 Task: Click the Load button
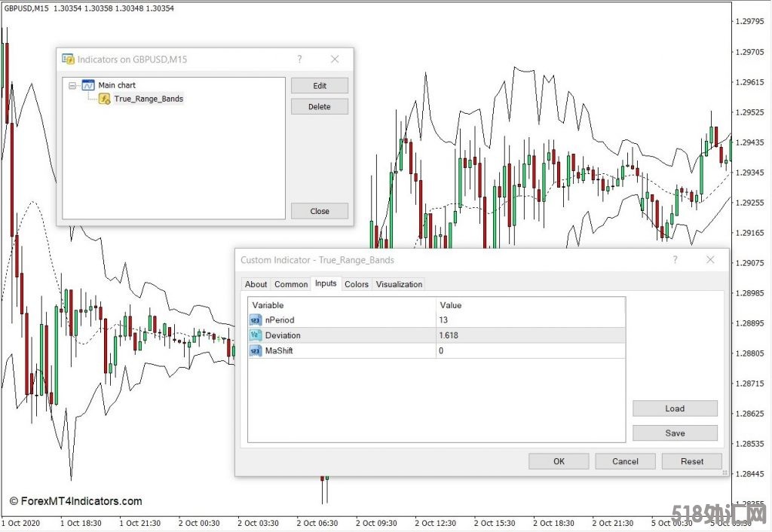point(675,408)
